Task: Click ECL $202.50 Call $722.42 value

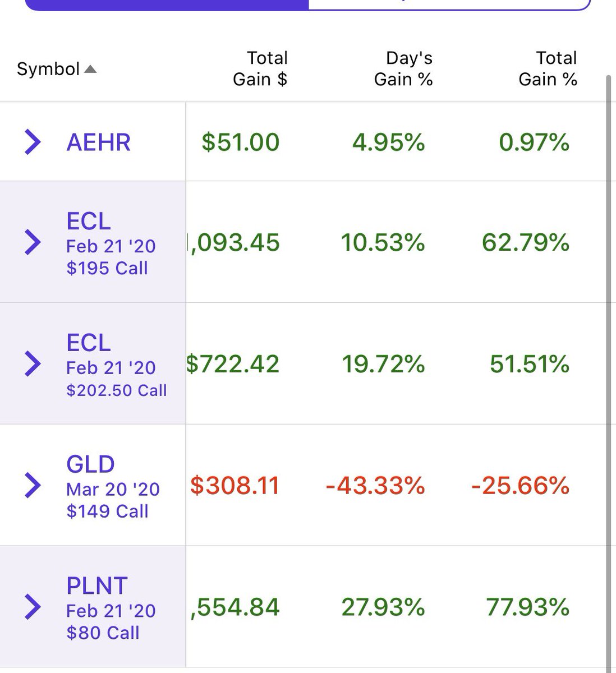Action: [233, 365]
